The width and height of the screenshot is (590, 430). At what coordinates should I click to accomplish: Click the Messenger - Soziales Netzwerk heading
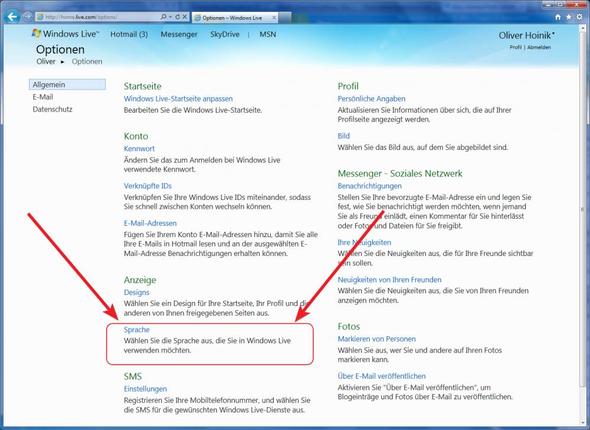(400, 173)
